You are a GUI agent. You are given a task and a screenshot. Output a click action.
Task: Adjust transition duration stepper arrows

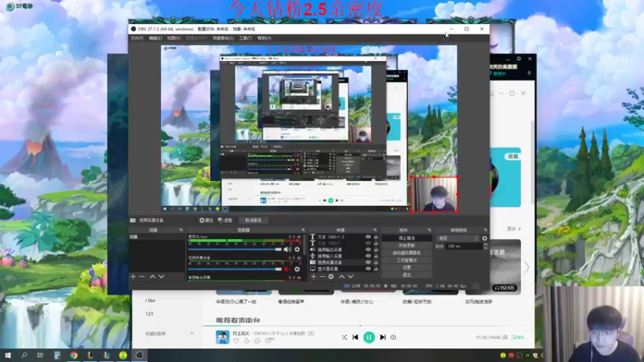(485, 246)
